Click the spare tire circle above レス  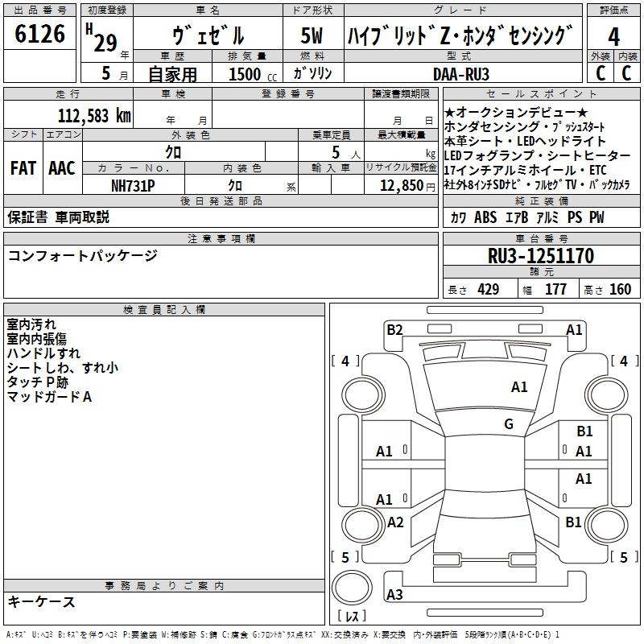352,587
